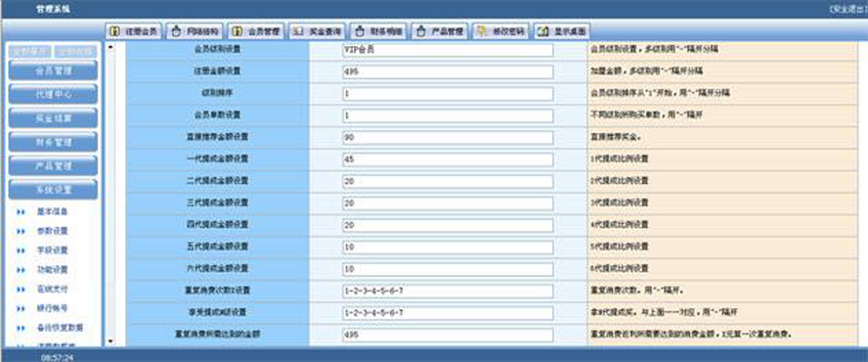Focus the 直接推荐金额设置 field with 90
Image resolution: width=868 pixels, height=362 pixels.
coord(448,138)
